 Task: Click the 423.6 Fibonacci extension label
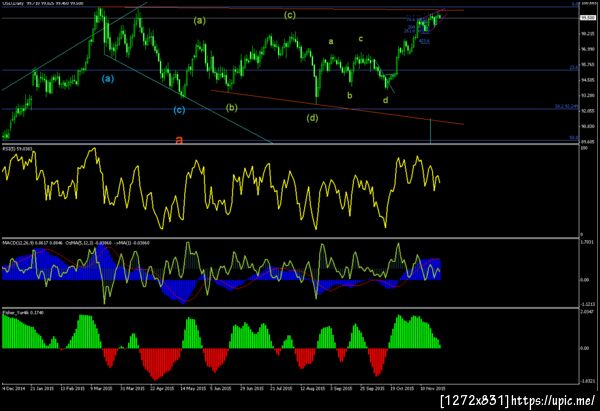(424, 41)
